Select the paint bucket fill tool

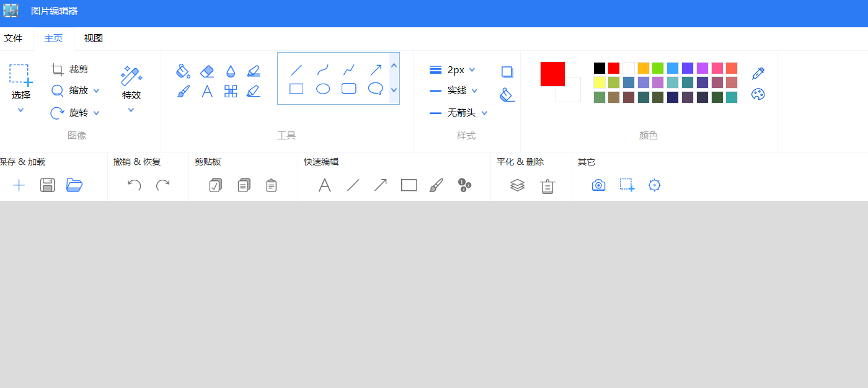coord(183,71)
